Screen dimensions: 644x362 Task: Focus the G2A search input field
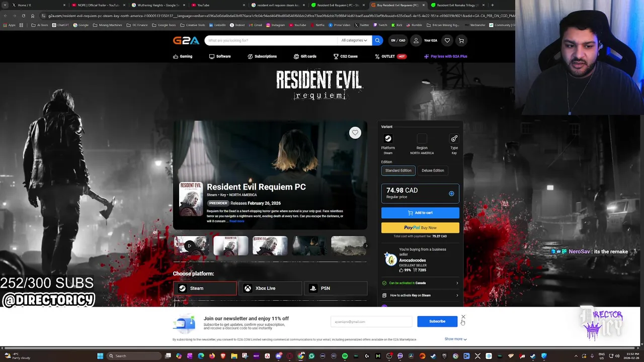[x=271, y=40]
